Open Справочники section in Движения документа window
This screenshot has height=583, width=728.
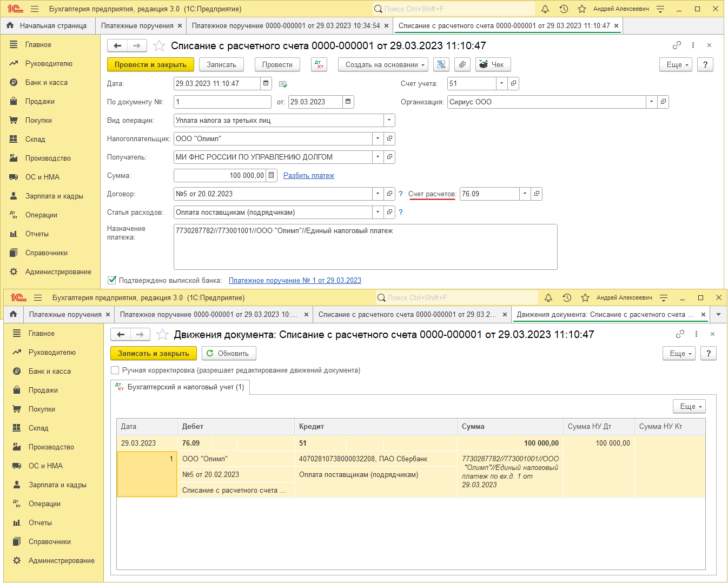(x=50, y=541)
